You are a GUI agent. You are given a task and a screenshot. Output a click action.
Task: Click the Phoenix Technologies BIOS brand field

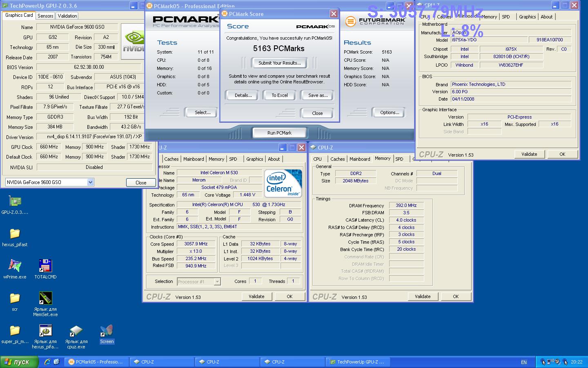point(510,84)
